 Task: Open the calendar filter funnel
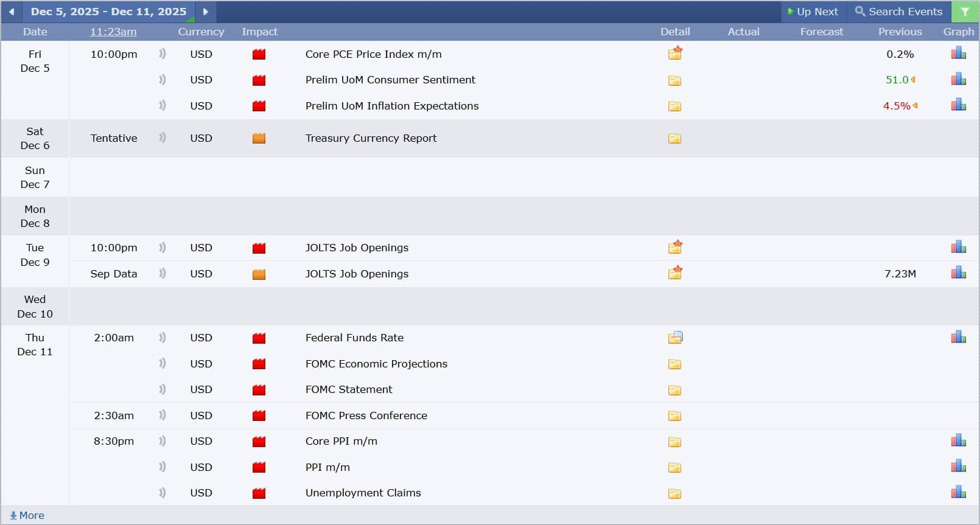pyautogui.click(x=965, y=12)
